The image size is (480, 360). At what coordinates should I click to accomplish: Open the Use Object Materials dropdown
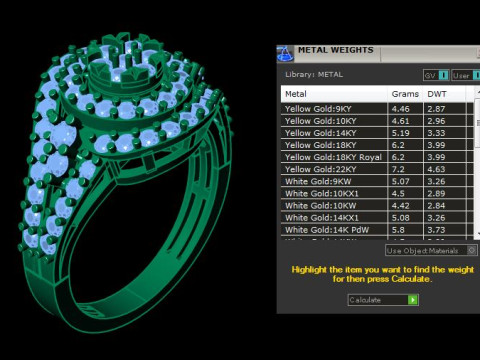(x=431, y=250)
